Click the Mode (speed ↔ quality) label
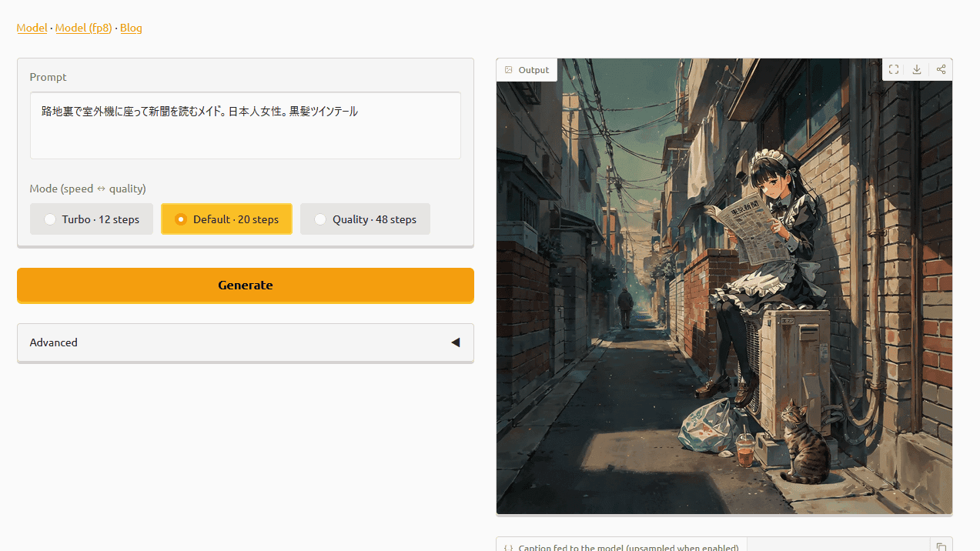This screenshot has height=551, width=980. [x=88, y=189]
